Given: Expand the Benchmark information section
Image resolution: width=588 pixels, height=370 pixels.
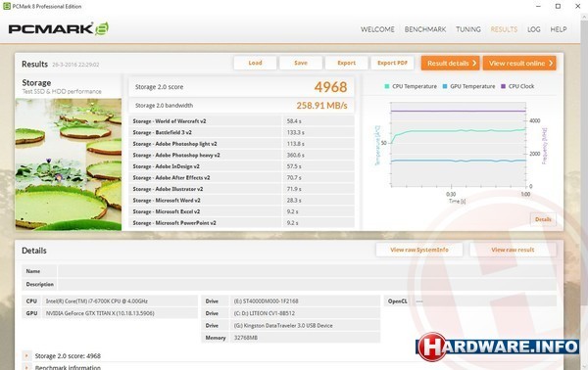Looking at the screenshot, I should (x=26, y=367).
